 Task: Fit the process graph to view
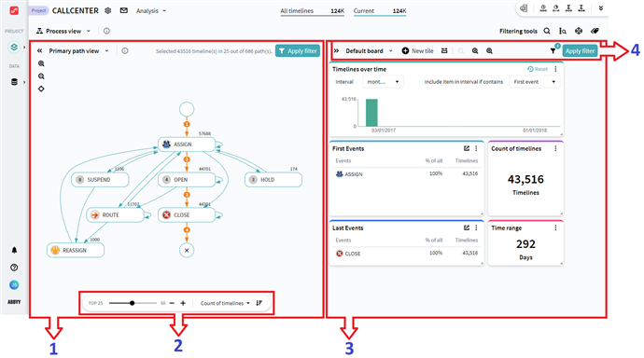coord(41,89)
